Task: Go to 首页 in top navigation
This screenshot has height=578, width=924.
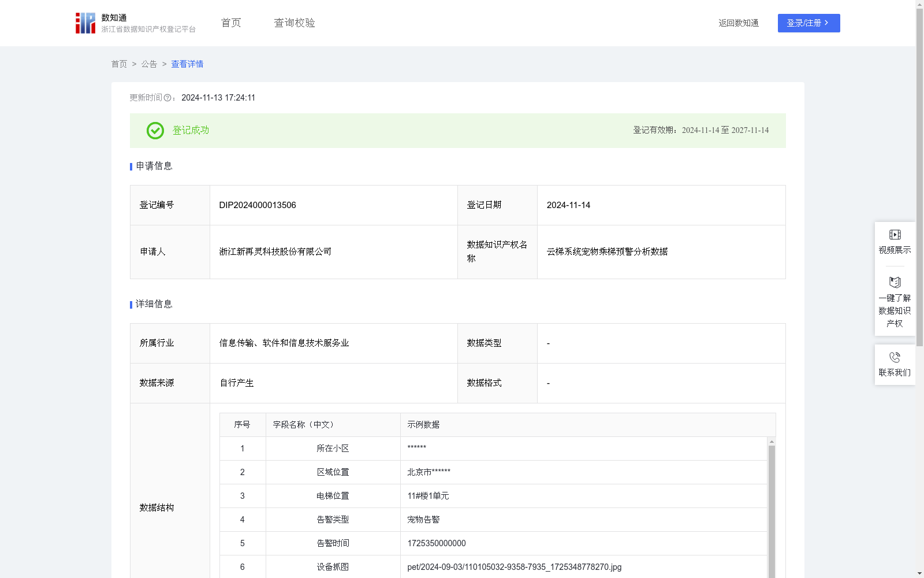Action: click(x=231, y=23)
